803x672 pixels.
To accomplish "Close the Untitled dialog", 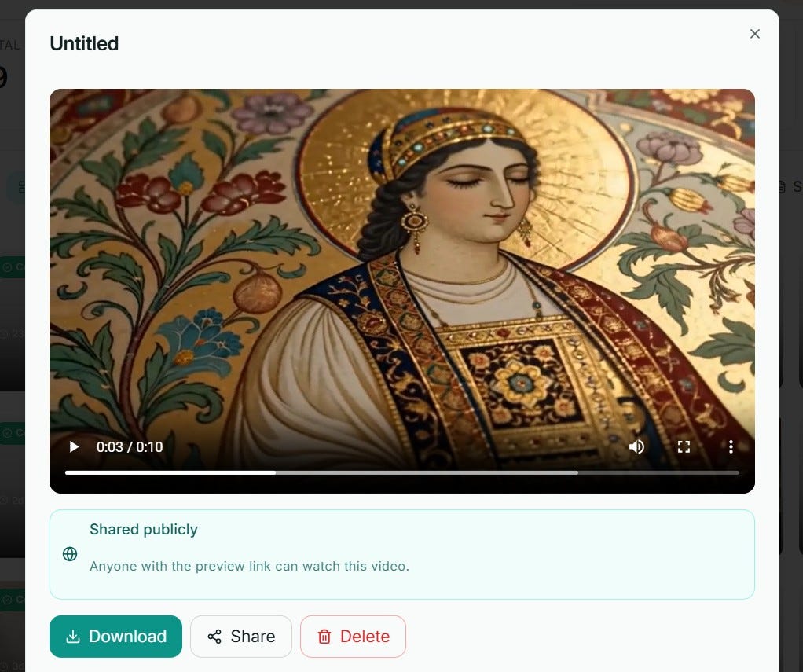I will coord(755,34).
